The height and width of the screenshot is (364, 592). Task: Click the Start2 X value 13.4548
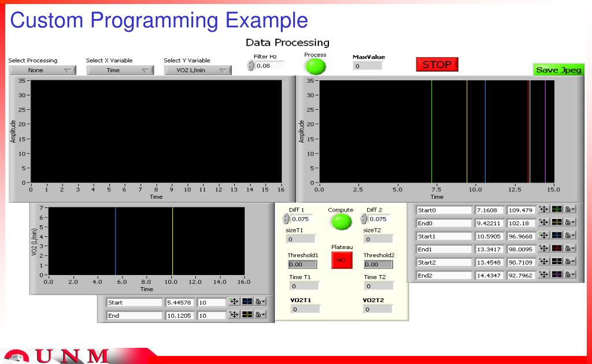coord(489,262)
